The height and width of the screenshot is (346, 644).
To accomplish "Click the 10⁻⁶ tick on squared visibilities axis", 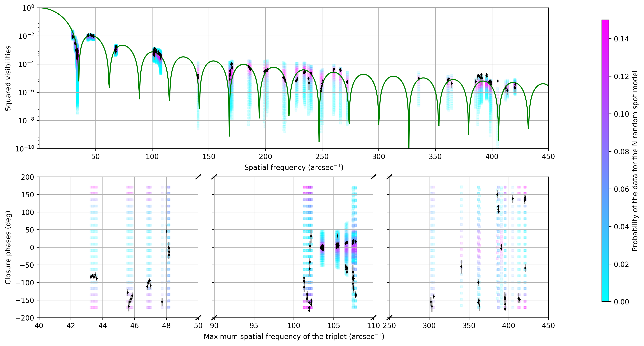I will pyautogui.click(x=26, y=93).
